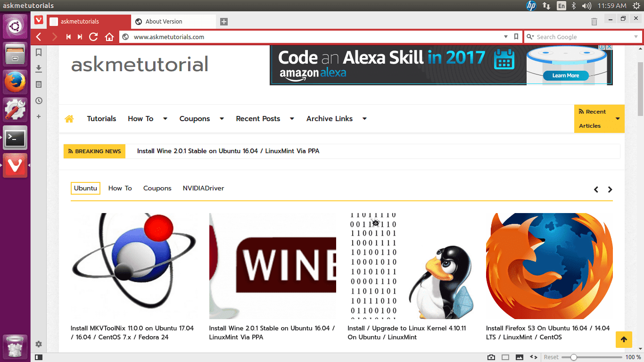Image resolution: width=644 pixels, height=362 pixels.
Task: Switch to the About Version tab
Action: coord(173,22)
